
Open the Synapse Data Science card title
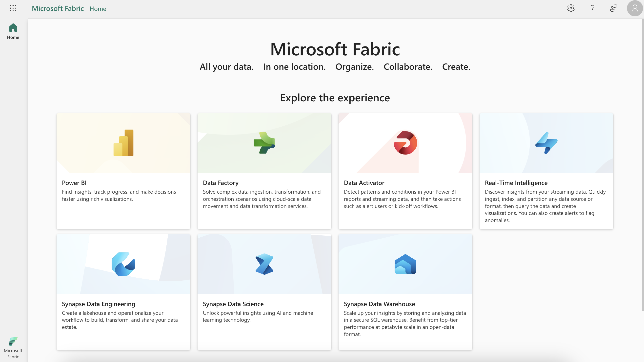pos(233,304)
